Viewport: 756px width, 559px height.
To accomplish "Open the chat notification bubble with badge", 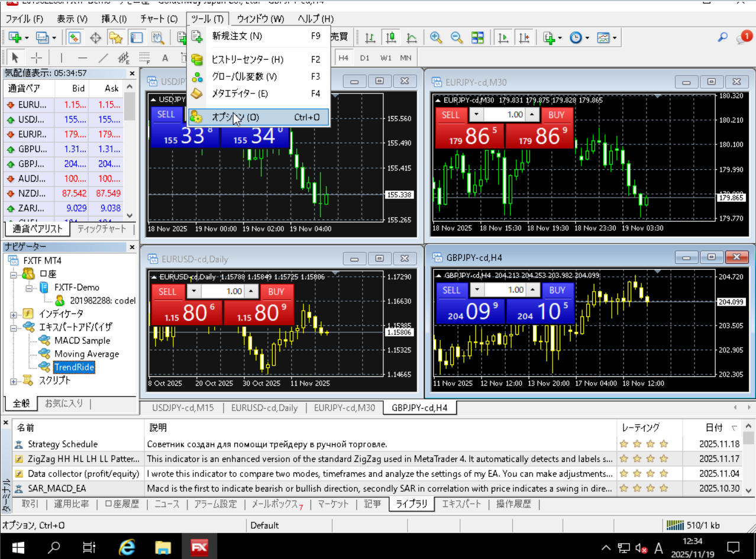I will point(744,37).
